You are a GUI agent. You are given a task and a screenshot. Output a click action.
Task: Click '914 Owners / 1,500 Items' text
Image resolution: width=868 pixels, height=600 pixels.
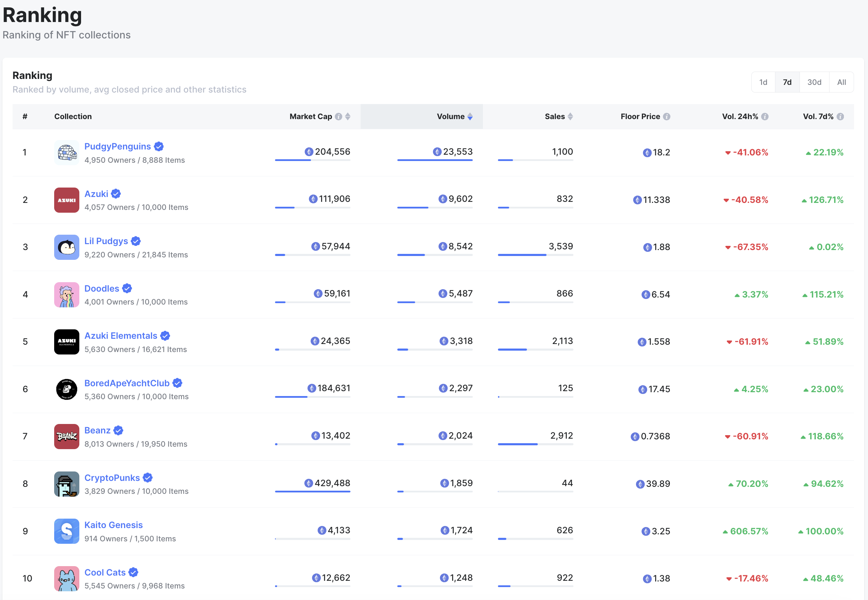tap(130, 539)
